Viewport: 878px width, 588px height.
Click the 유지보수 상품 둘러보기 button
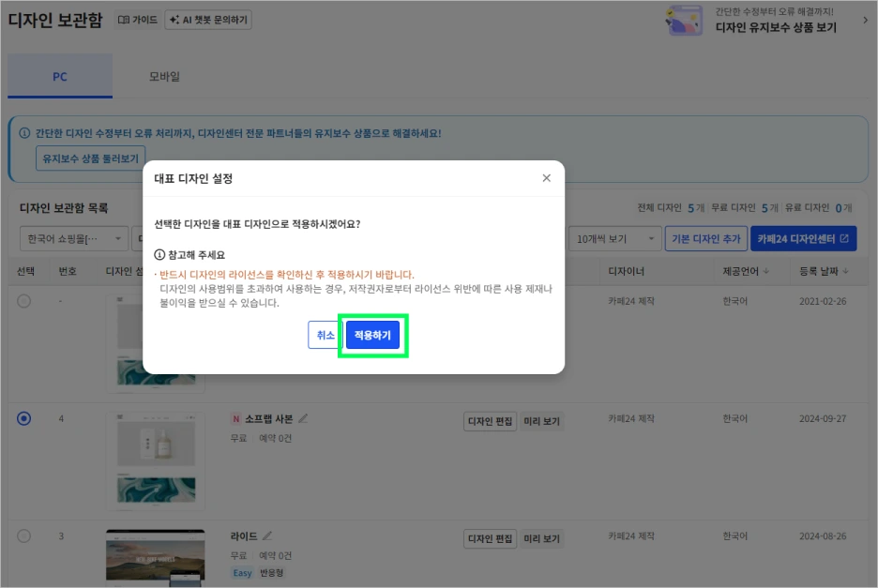coord(90,159)
